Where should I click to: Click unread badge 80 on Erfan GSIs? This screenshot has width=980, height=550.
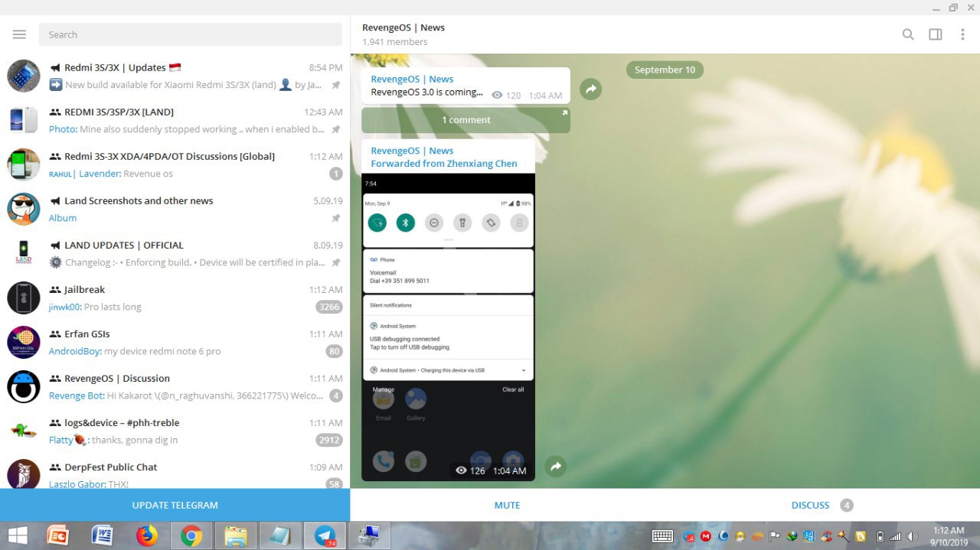click(x=334, y=351)
